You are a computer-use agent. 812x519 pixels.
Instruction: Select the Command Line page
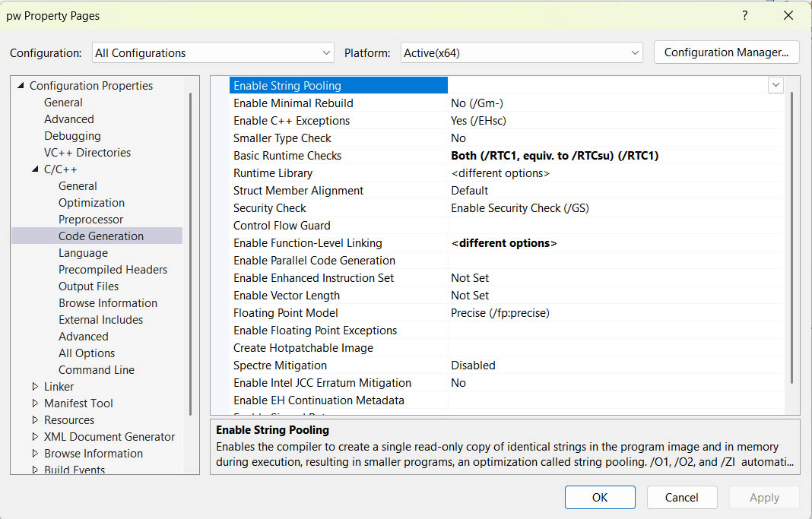[96, 370]
